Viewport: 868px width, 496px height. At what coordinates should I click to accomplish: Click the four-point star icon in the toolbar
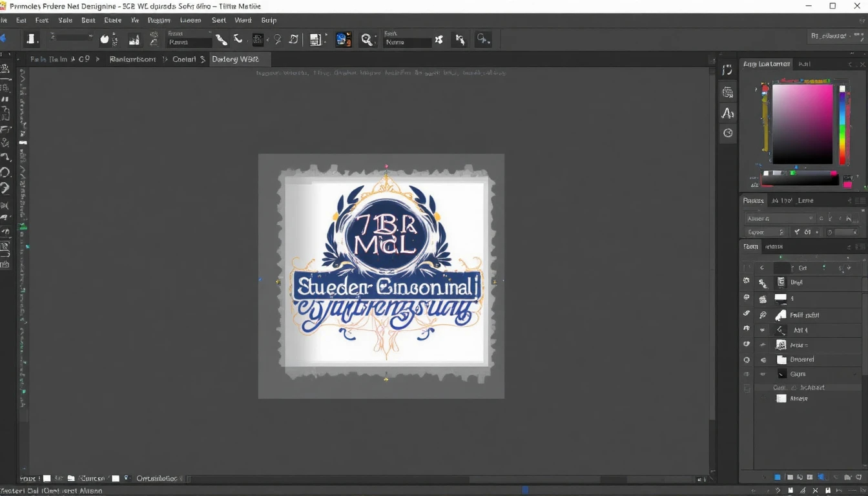coord(439,40)
